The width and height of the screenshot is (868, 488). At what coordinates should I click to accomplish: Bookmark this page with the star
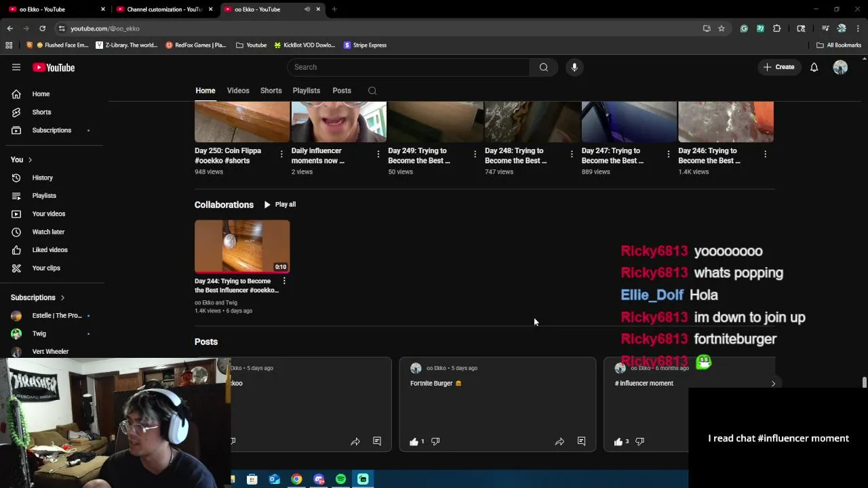(722, 28)
